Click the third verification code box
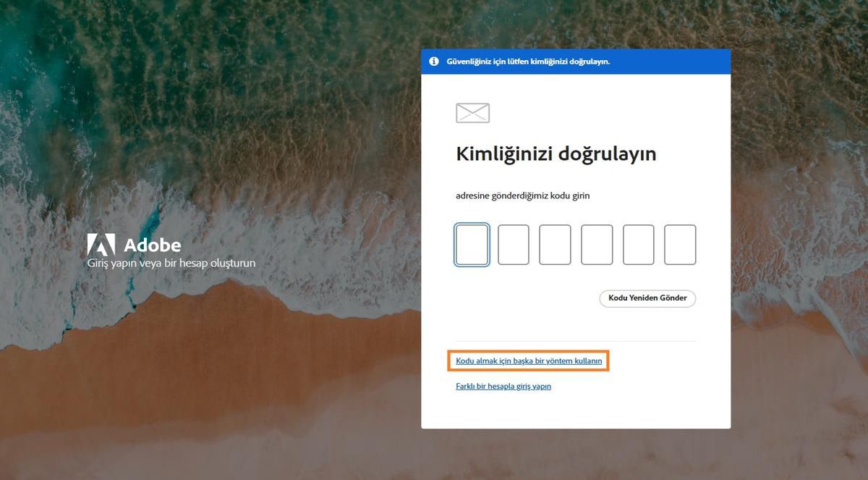Viewport: 868px width, 480px height. (x=555, y=244)
